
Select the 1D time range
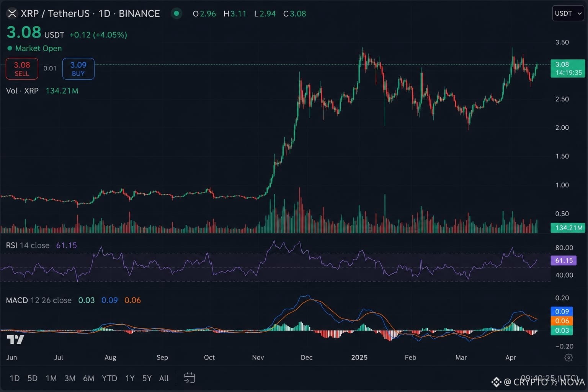pyautogui.click(x=15, y=378)
